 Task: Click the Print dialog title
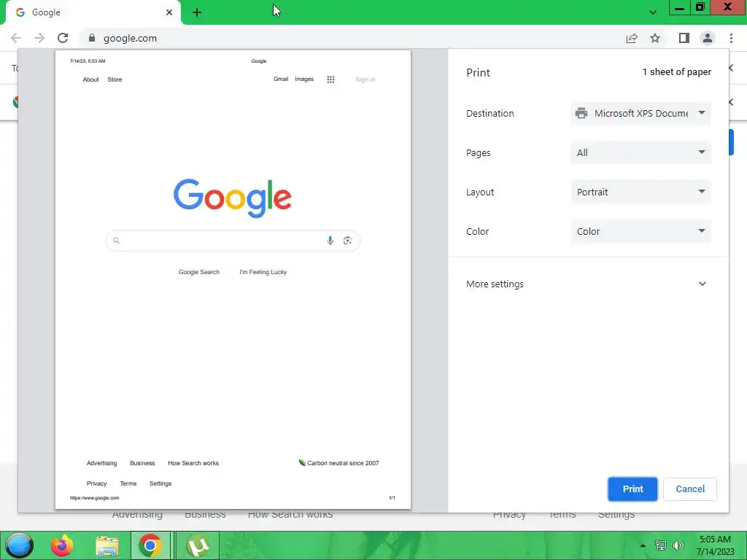pos(478,72)
